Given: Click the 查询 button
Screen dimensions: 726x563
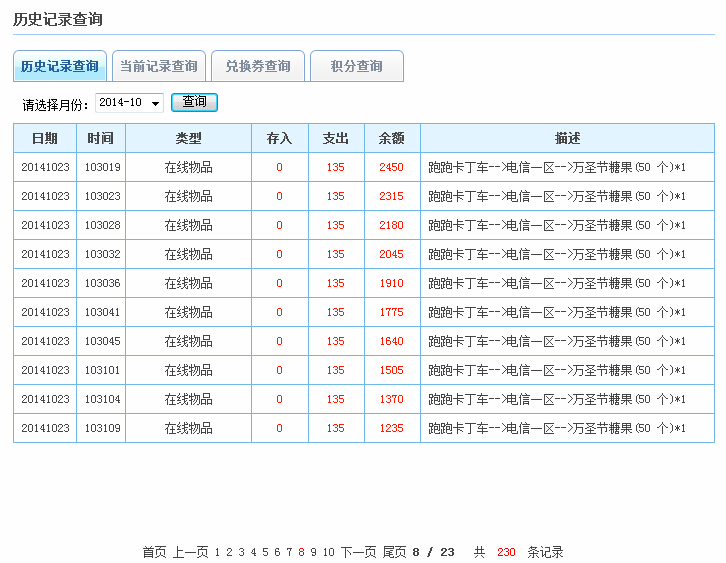Looking at the screenshot, I should 194,102.
